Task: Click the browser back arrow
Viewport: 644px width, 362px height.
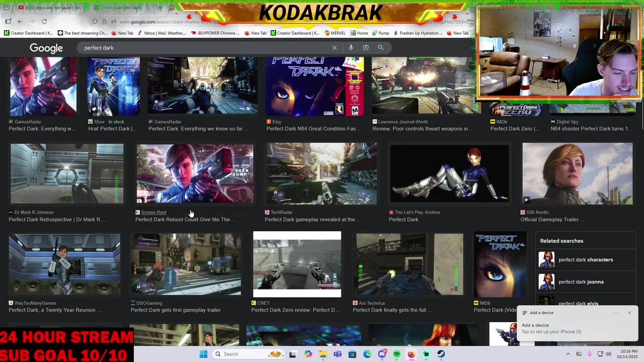Action: (x=20, y=22)
